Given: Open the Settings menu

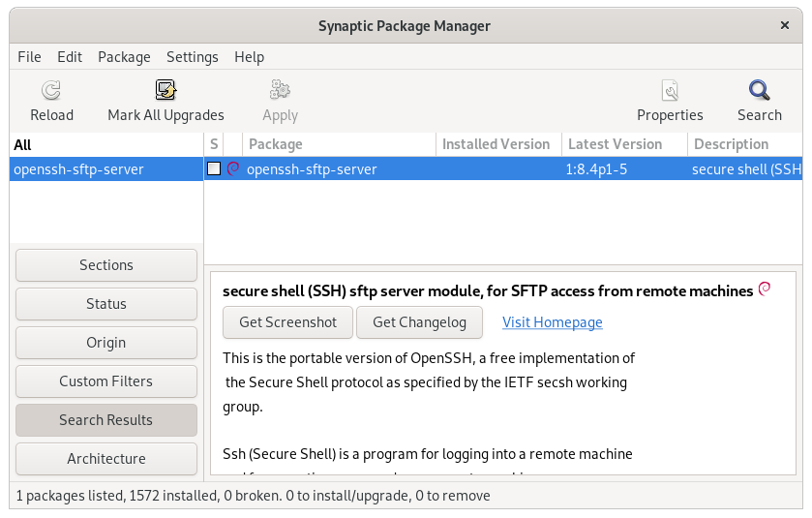Looking at the screenshot, I should (193, 57).
